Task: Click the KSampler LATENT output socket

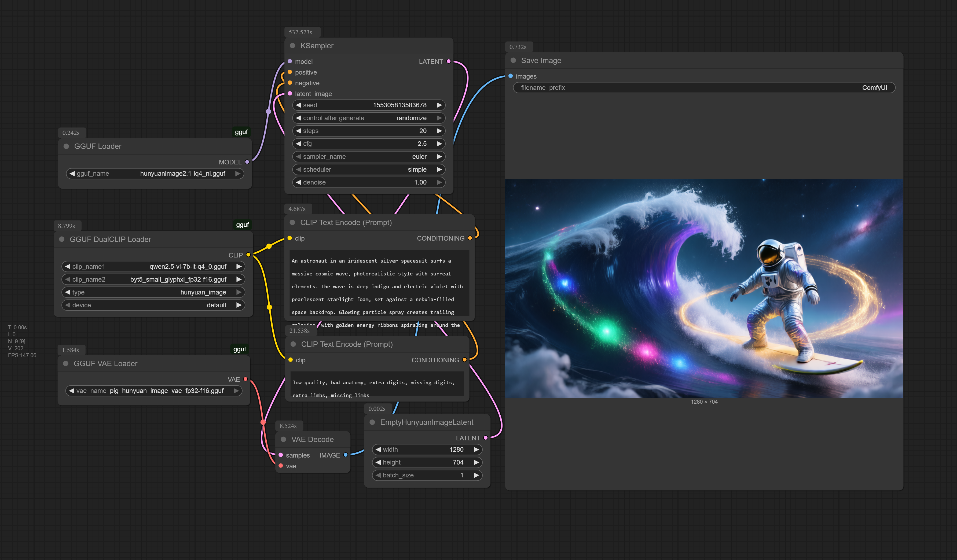Action: pos(449,61)
